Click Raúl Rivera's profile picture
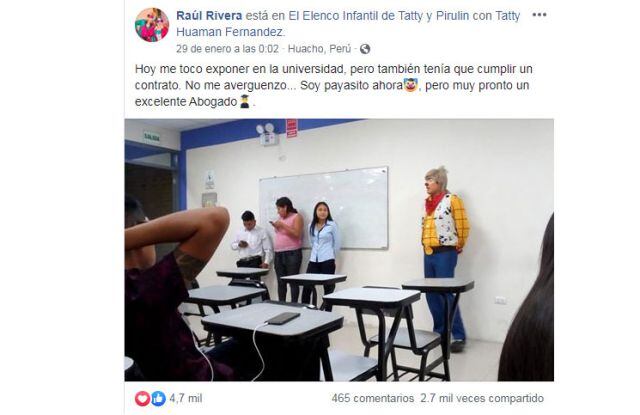Viewport: 640px width, 415px height. (x=152, y=25)
